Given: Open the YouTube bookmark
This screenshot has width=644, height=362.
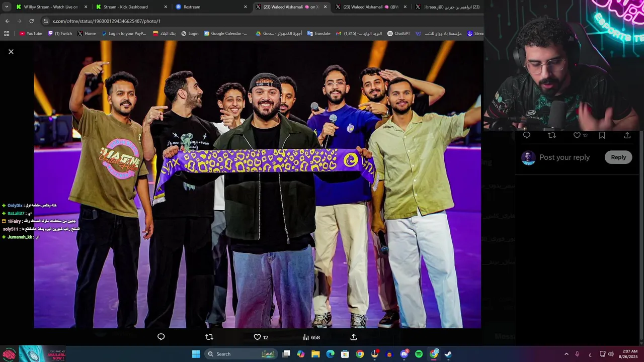Looking at the screenshot, I should [x=31, y=34].
